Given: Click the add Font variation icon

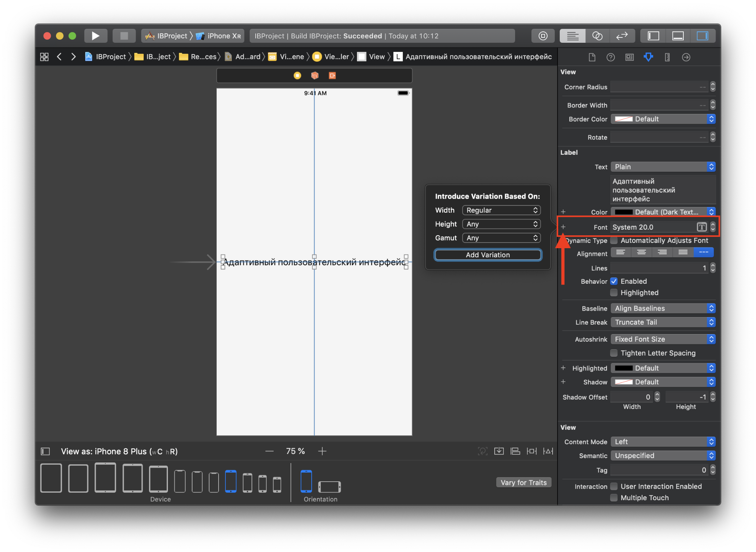Looking at the screenshot, I should coord(562,227).
